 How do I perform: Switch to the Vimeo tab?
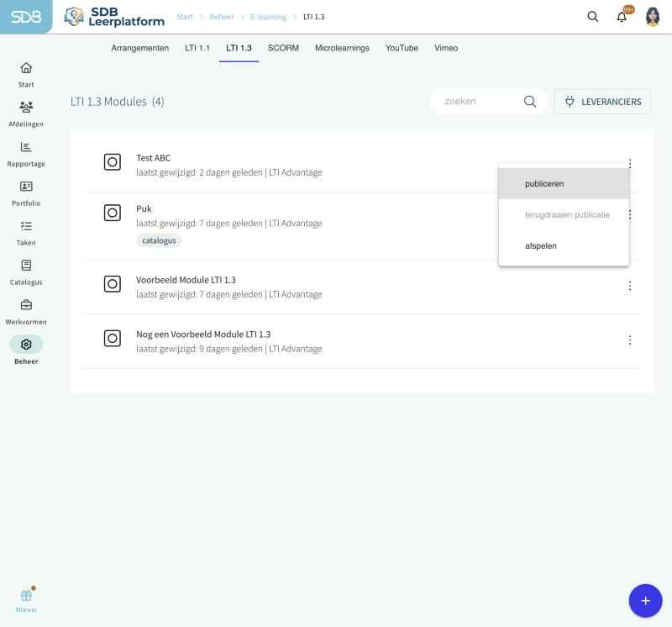(446, 48)
